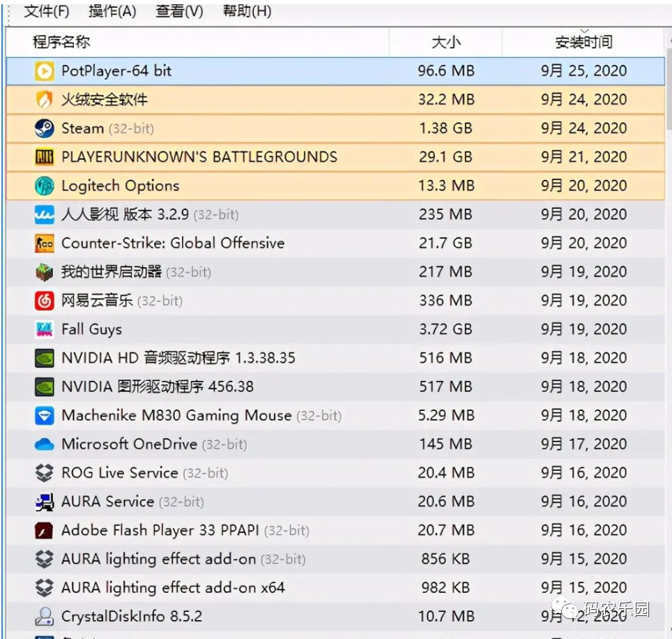Select the AURA Service icon

(45, 502)
